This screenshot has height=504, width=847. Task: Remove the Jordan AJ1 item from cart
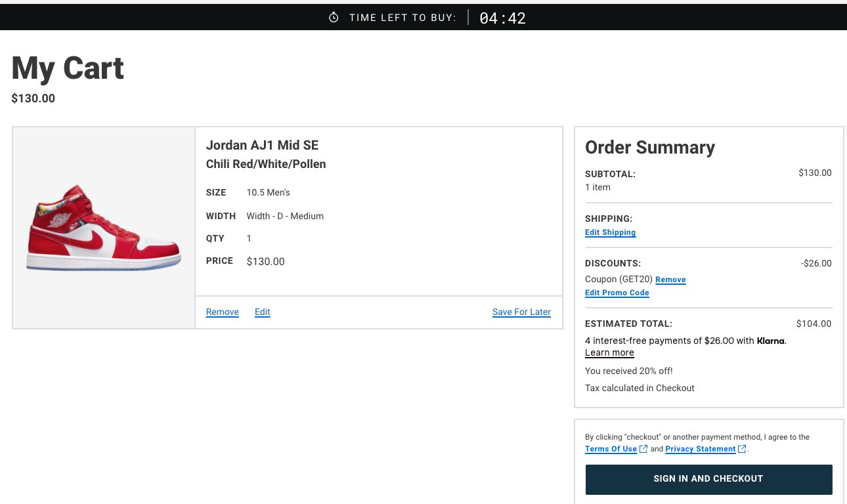coord(223,312)
